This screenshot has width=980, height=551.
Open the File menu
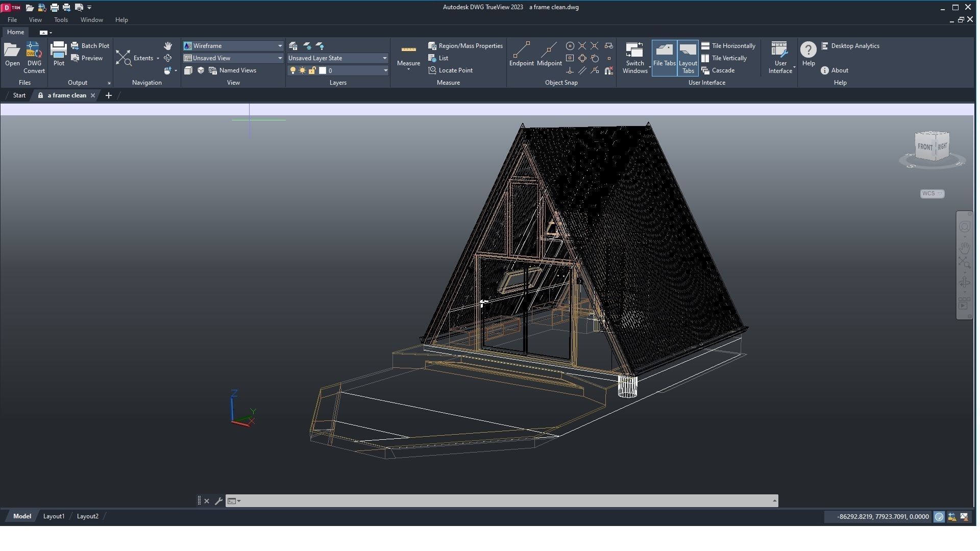(12, 20)
